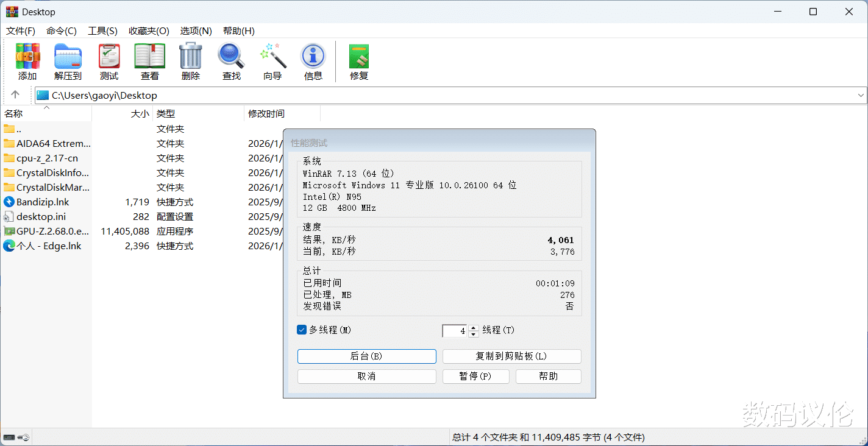Pause the benchmark with 暂停(P)
868x446 pixels.
click(476, 377)
